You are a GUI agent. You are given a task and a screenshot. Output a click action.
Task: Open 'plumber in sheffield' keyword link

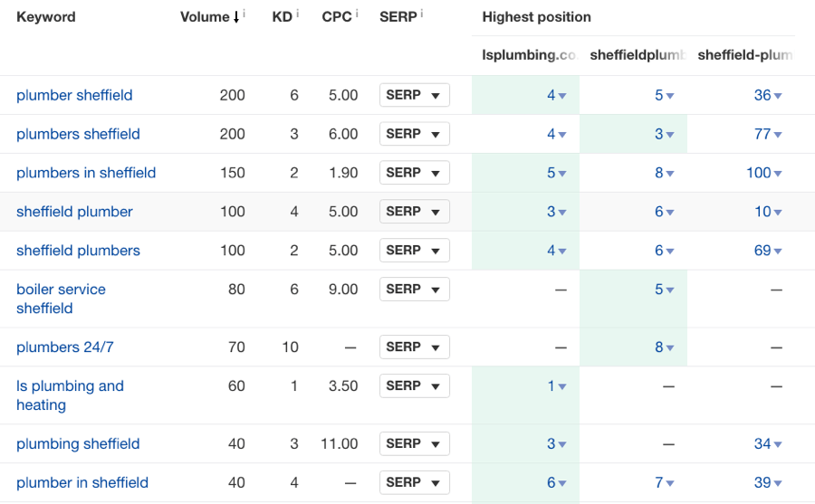coord(82,482)
